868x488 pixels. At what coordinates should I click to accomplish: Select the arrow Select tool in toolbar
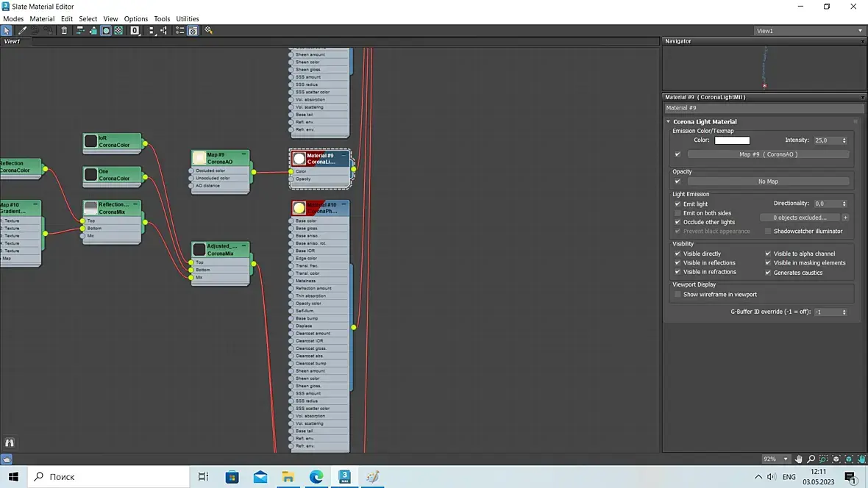click(x=7, y=31)
